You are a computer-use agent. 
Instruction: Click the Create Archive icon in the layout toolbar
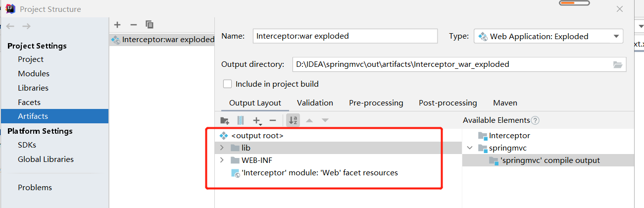pyautogui.click(x=241, y=120)
